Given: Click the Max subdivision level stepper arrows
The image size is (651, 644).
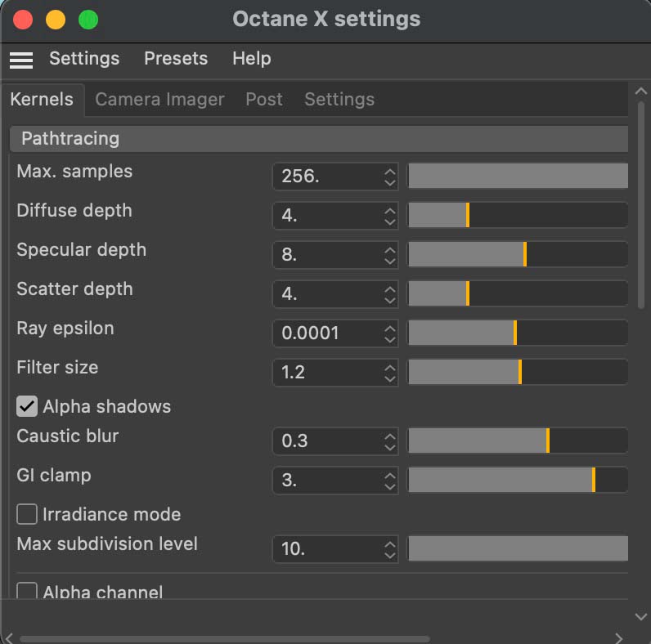Looking at the screenshot, I should [390, 550].
